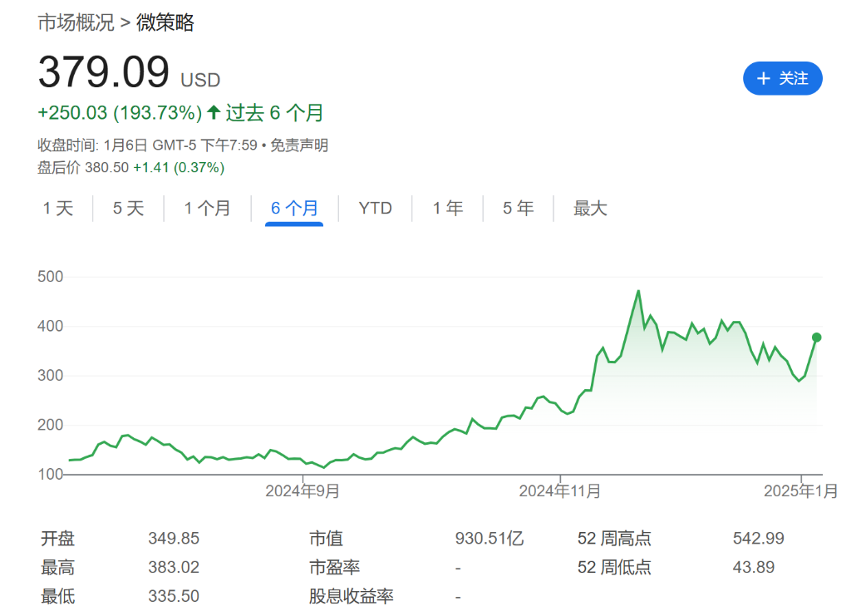Choose the 1 年 time range
Screen dimensions: 851x616
(447, 208)
